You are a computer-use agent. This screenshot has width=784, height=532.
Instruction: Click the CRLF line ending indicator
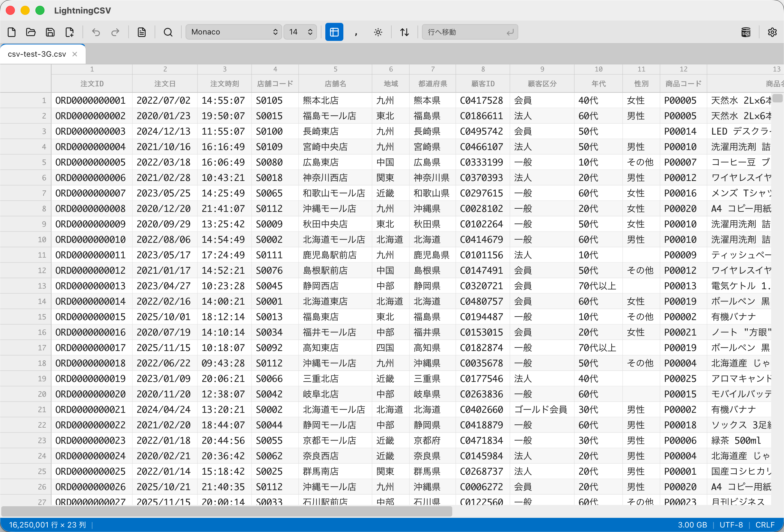[x=765, y=525]
